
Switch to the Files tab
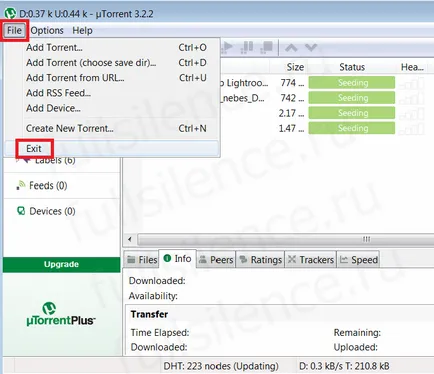142,259
